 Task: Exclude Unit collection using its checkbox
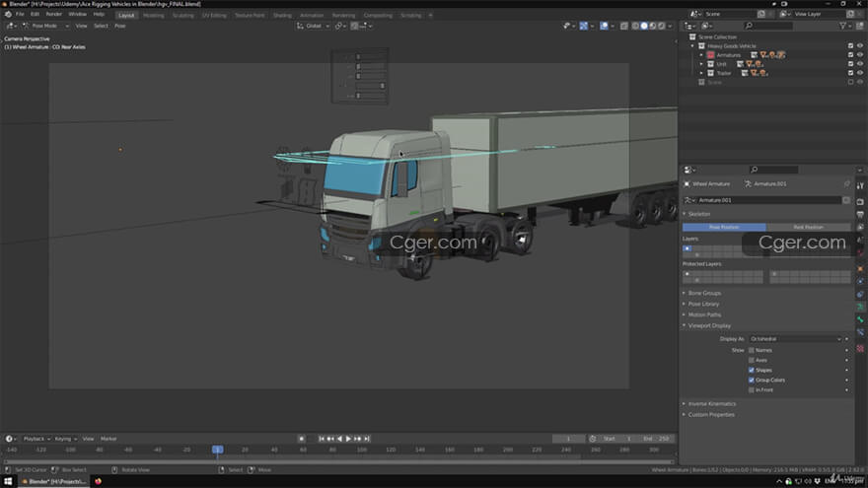tap(851, 64)
